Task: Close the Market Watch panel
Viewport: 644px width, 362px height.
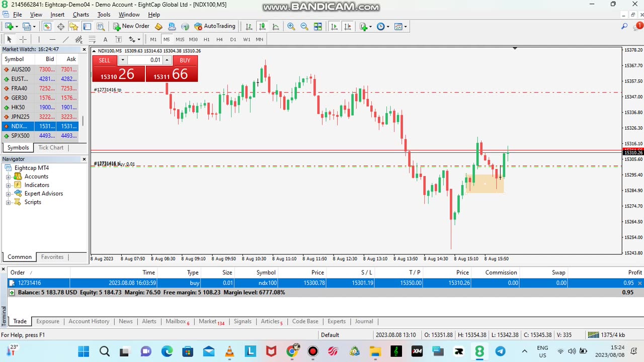Action: click(x=84, y=49)
